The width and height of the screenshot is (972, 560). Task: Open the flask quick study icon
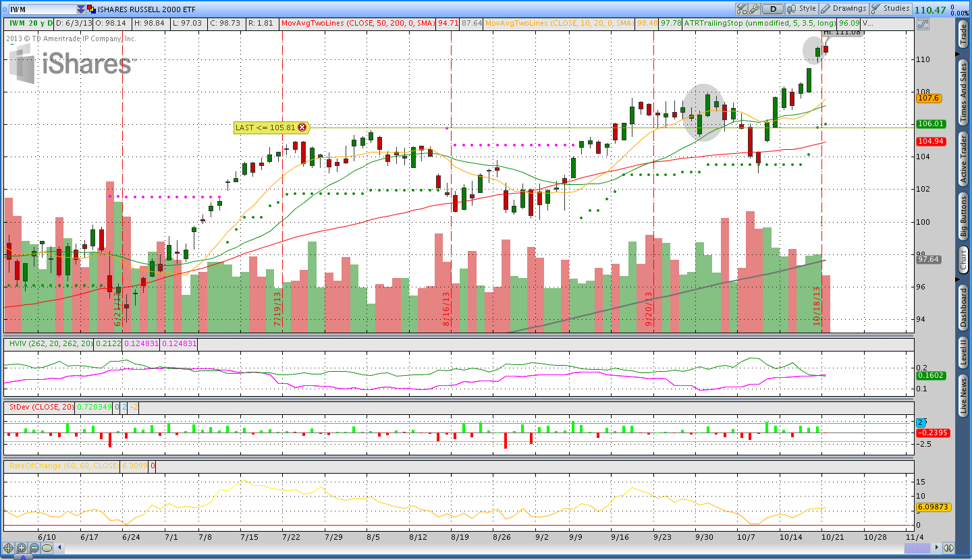pos(742,9)
